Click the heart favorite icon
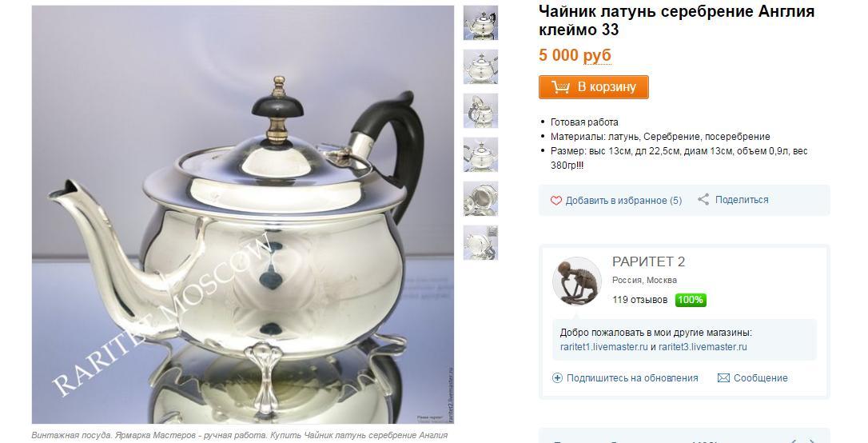Image resolution: width=868 pixels, height=443 pixels. pyautogui.click(x=555, y=201)
